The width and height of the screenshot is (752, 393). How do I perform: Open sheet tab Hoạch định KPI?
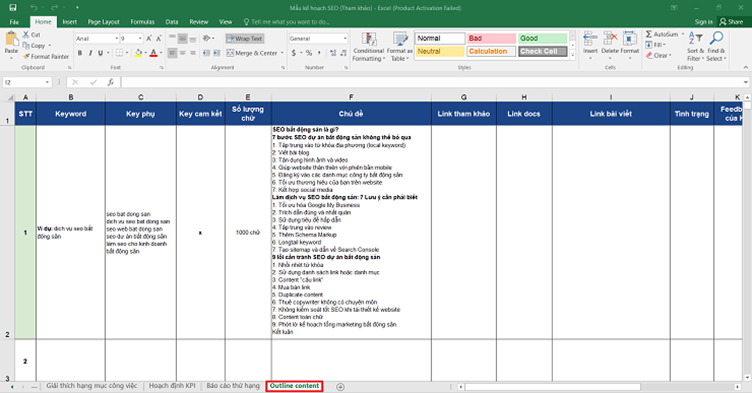point(172,386)
